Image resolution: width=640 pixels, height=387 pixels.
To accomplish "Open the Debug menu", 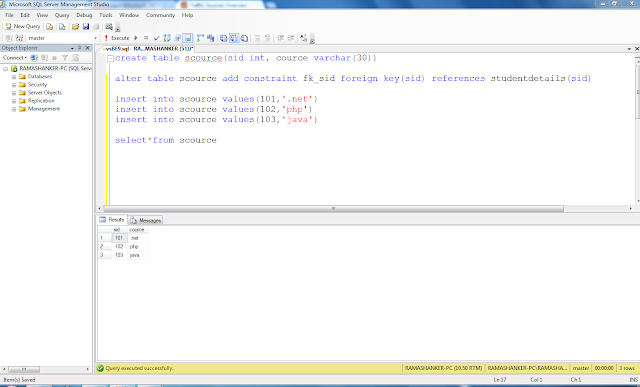I will click(84, 15).
